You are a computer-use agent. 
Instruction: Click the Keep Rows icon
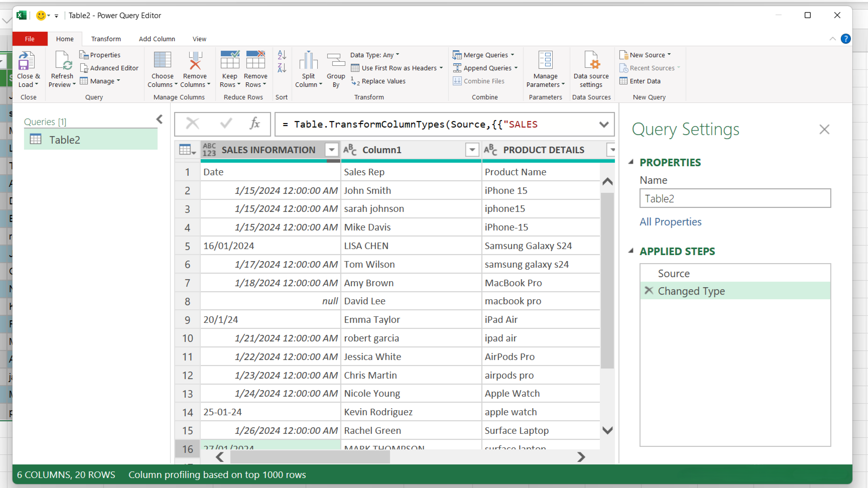229,60
